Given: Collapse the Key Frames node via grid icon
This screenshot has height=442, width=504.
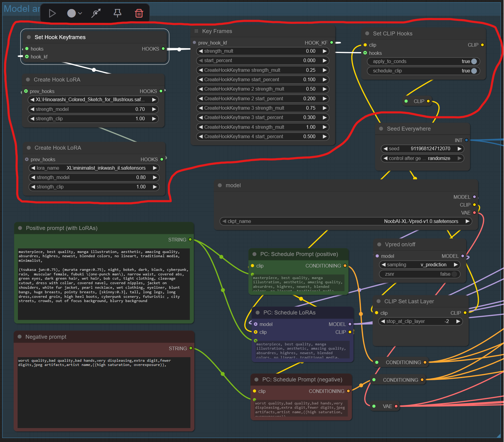Looking at the screenshot, I should [x=196, y=31].
